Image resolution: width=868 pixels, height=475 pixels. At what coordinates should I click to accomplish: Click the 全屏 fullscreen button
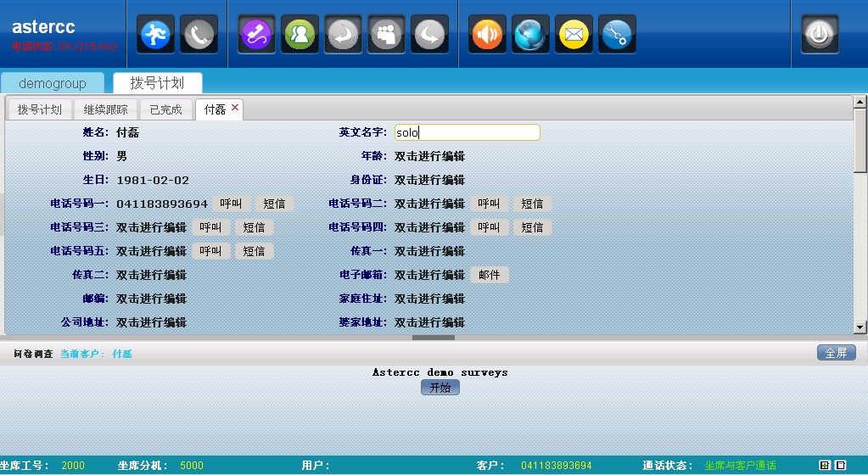836,353
